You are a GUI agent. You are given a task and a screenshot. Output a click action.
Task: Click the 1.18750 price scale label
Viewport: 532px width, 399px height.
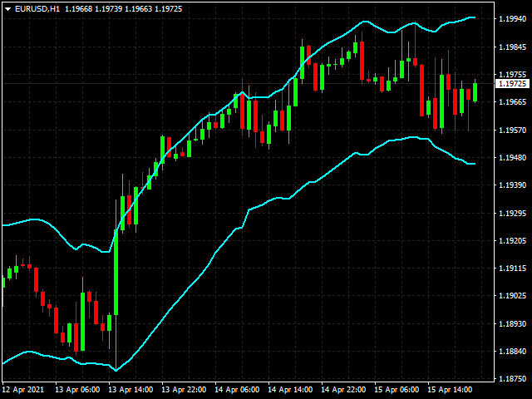coord(512,379)
